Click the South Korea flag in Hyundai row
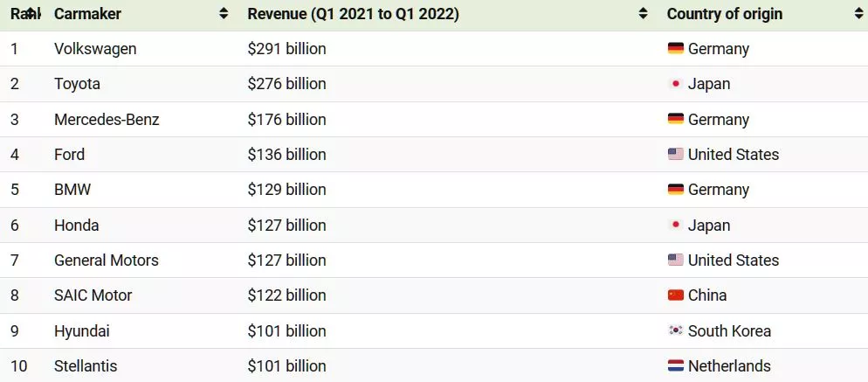 pos(675,330)
